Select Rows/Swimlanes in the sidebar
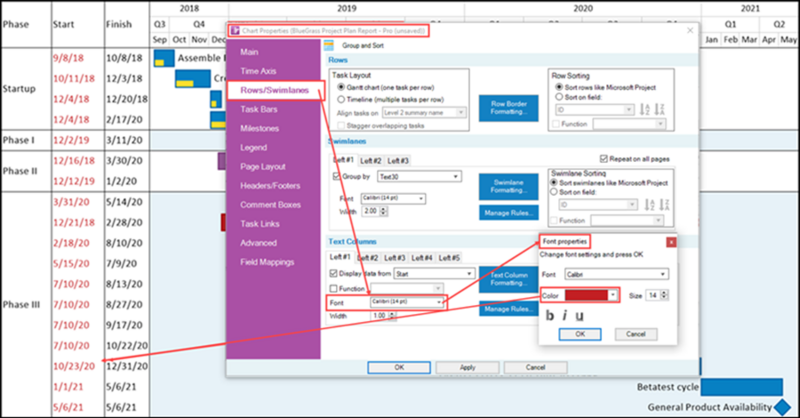The width and height of the screenshot is (800, 418). pos(275,90)
